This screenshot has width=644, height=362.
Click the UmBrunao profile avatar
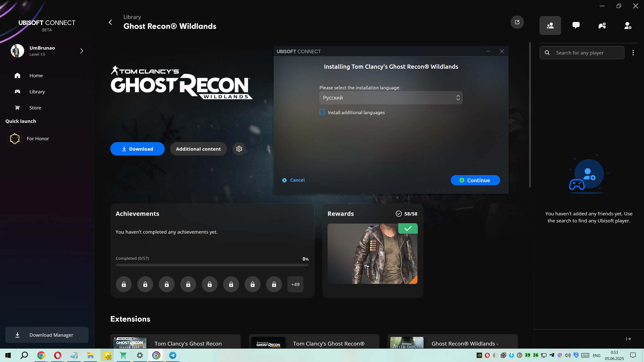click(x=17, y=51)
